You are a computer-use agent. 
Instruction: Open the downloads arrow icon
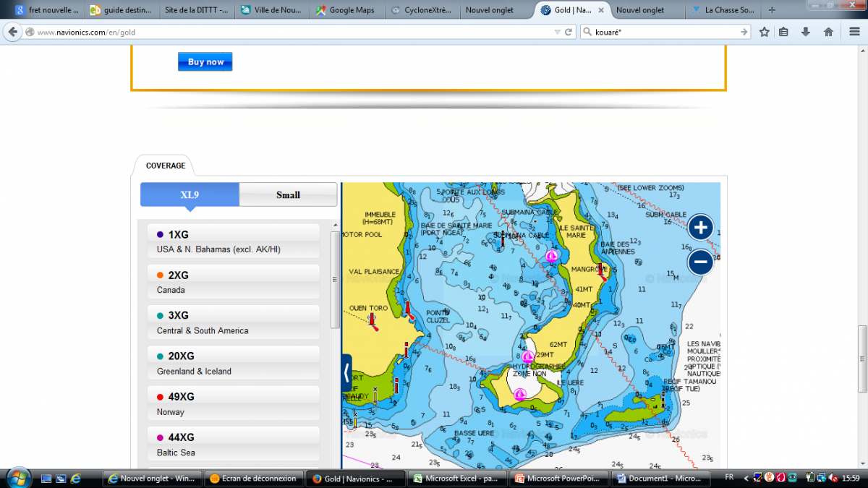tap(806, 33)
